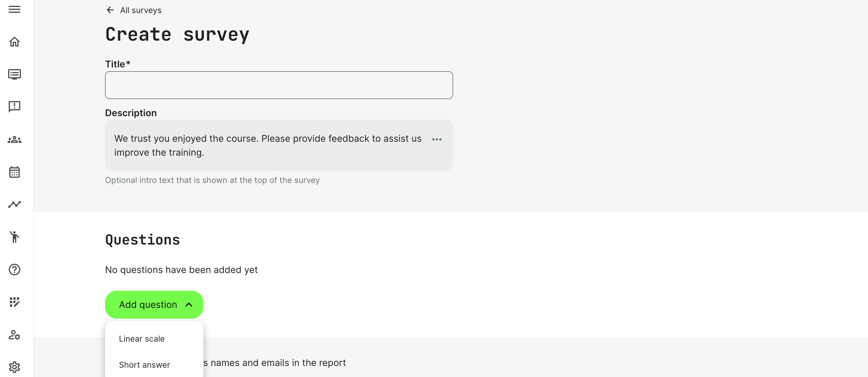Open the calendar icon in sidebar
Image resolution: width=868 pixels, height=377 pixels.
click(x=15, y=172)
